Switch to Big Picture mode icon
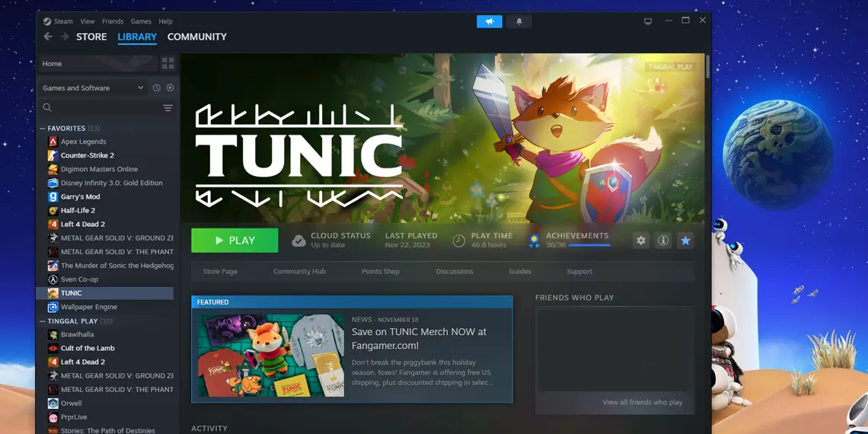The width and height of the screenshot is (868, 434). click(x=648, y=21)
